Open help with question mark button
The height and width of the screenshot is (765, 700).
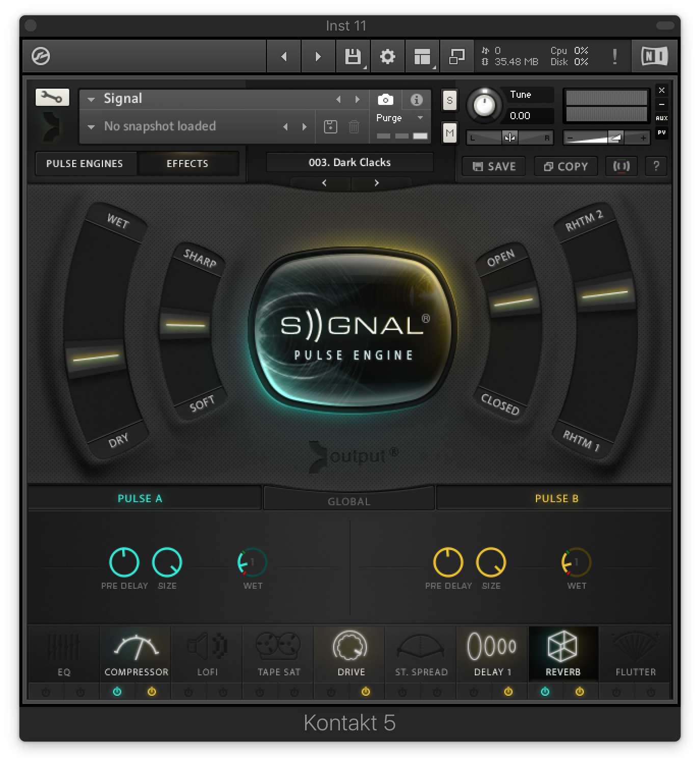(x=656, y=166)
